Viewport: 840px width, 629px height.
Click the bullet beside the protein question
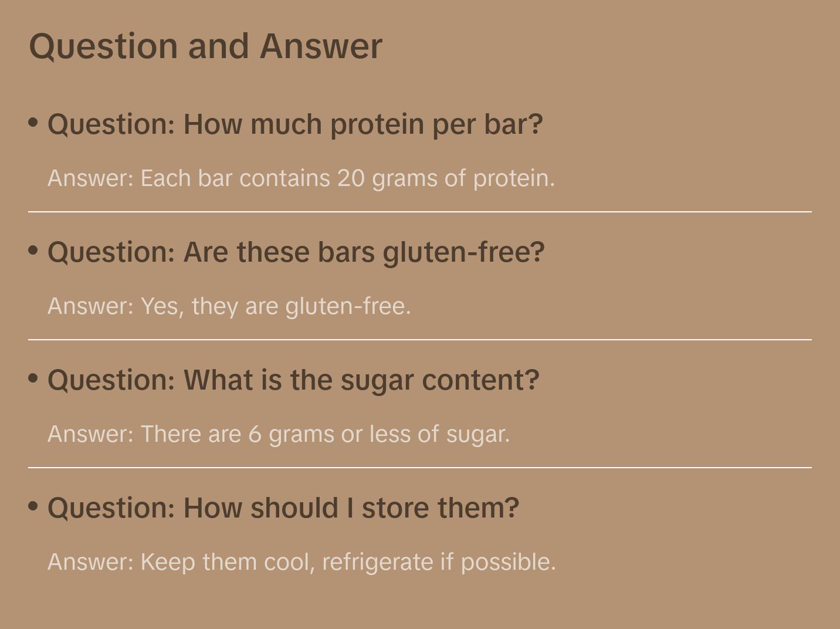pos(33,123)
